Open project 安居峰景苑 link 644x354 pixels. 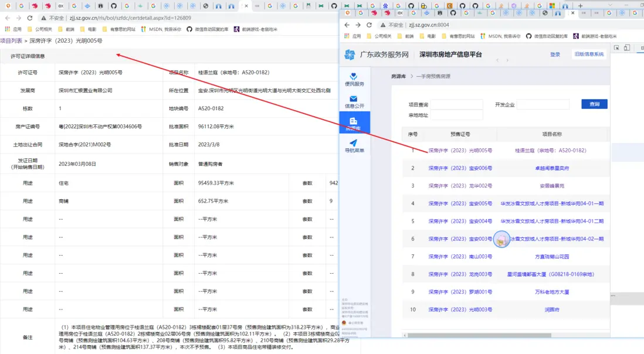click(551, 186)
